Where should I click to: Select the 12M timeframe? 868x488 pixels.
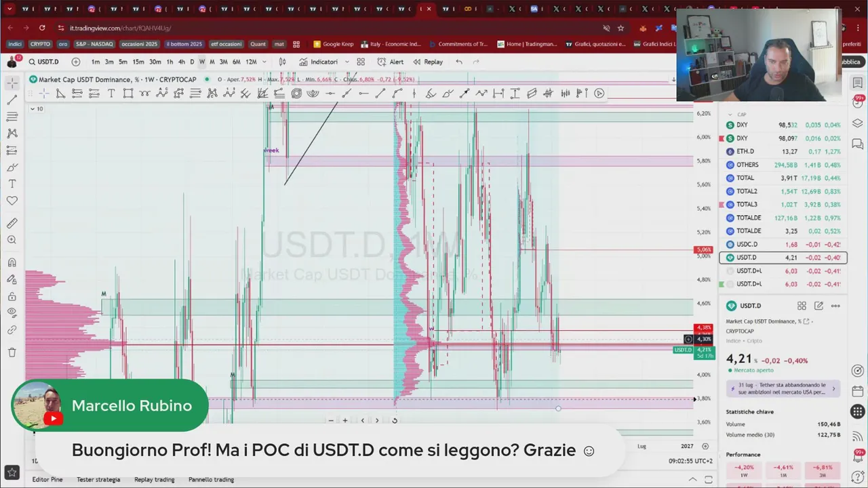click(251, 62)
